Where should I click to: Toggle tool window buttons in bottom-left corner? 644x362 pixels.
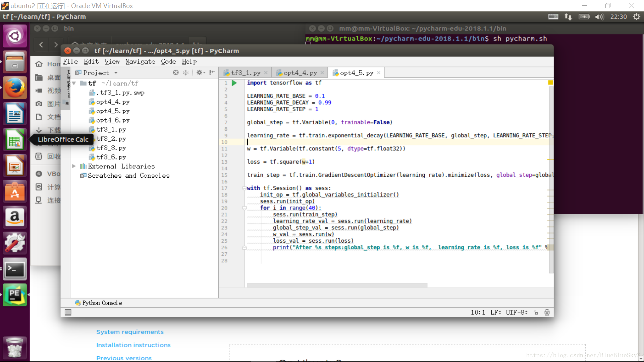tap(68, 312)
